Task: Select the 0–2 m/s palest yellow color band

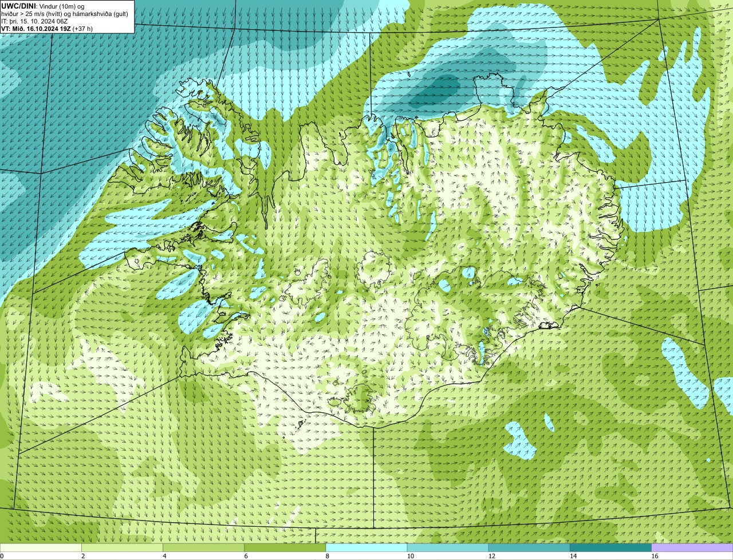Action: point(41,547)
